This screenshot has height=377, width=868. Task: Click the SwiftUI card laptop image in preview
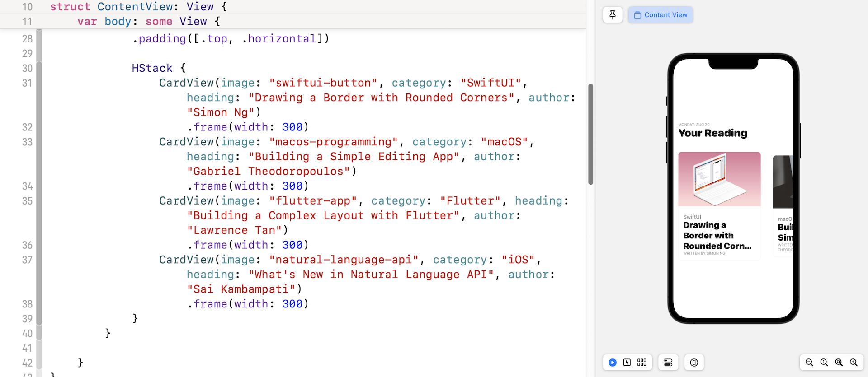pos(719,179)
